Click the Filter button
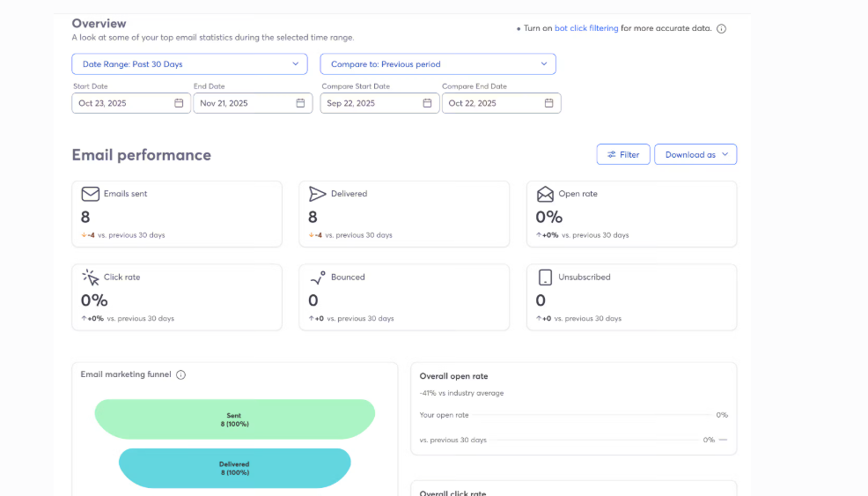The width and height of the screenshot is (868, 496). tap(622, 155)
